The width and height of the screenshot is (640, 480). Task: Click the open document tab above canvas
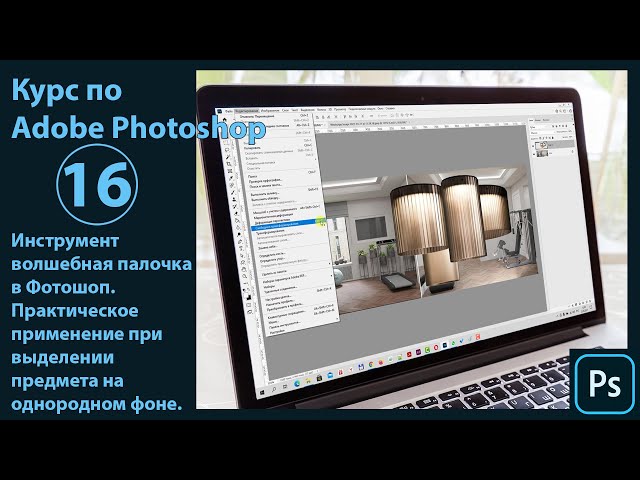tap(369, 122)
